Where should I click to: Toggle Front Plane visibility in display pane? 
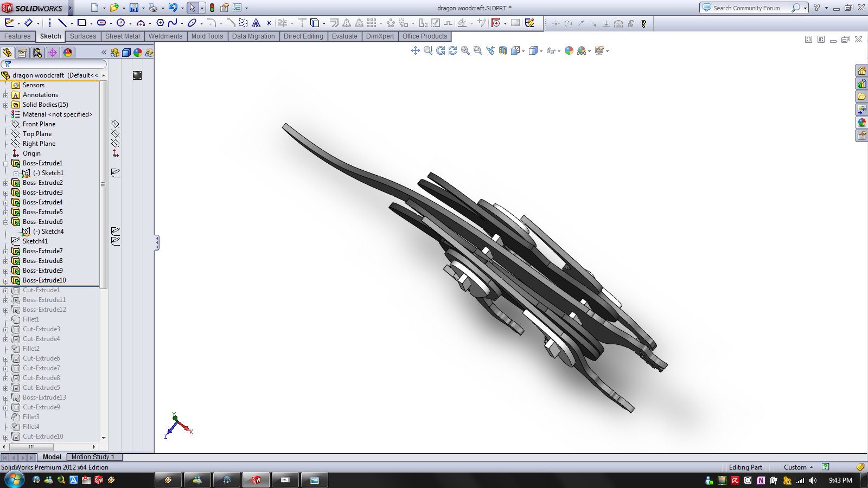(x=115, y=124)
